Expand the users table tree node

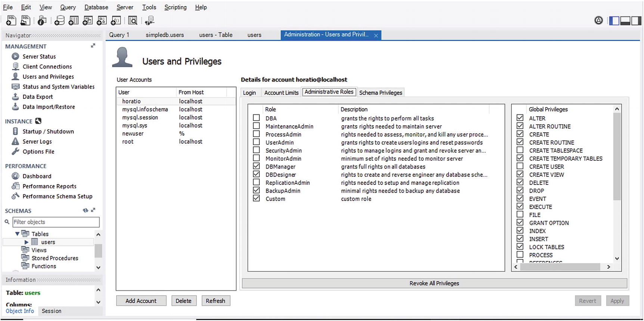click(x=27, y=242)
